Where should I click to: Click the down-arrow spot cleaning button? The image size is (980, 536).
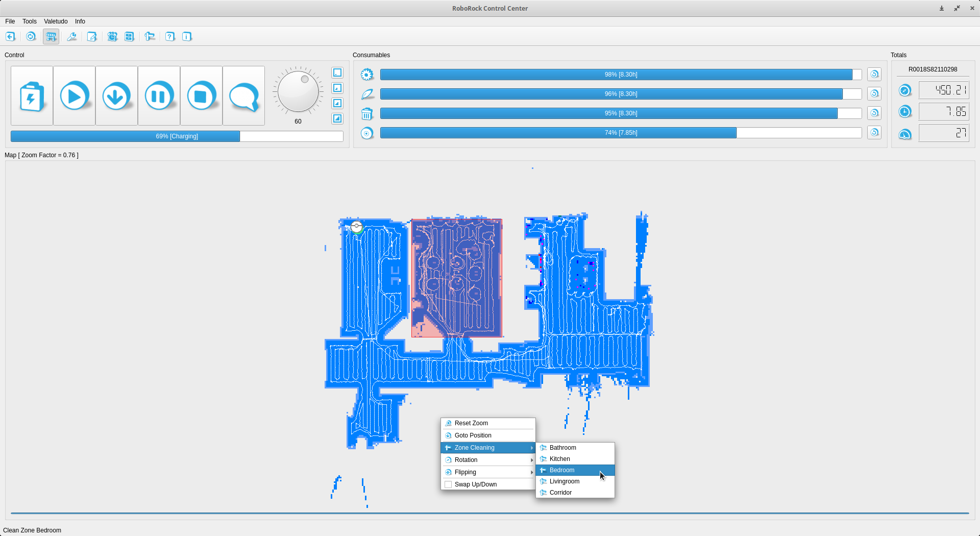coord(116,95)
